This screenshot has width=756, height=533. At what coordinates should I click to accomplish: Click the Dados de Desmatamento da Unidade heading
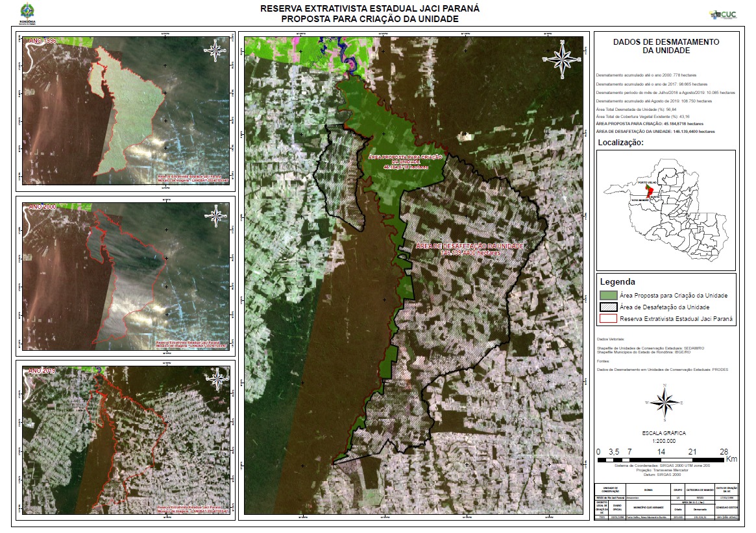666,45
